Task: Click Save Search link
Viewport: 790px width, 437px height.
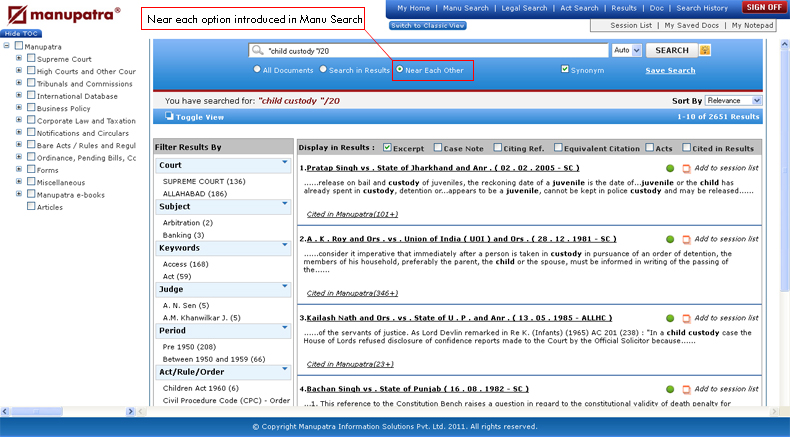Action: point(670,71)
